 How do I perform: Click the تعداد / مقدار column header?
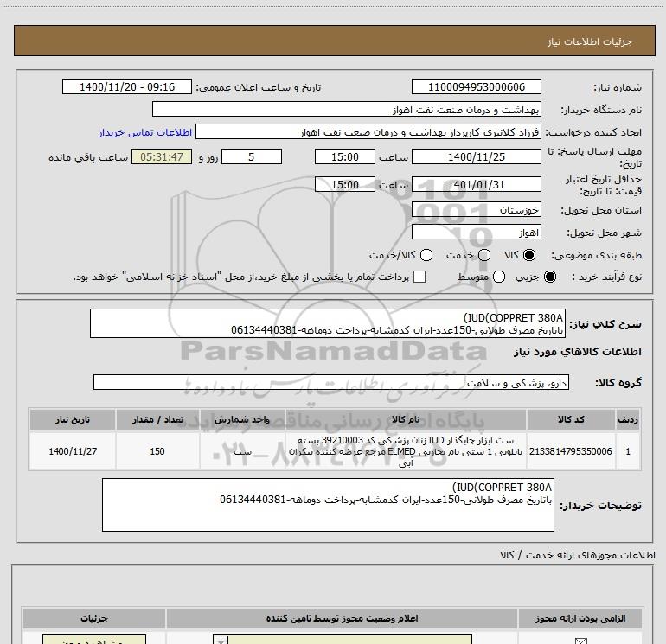(x=157, y=419)
